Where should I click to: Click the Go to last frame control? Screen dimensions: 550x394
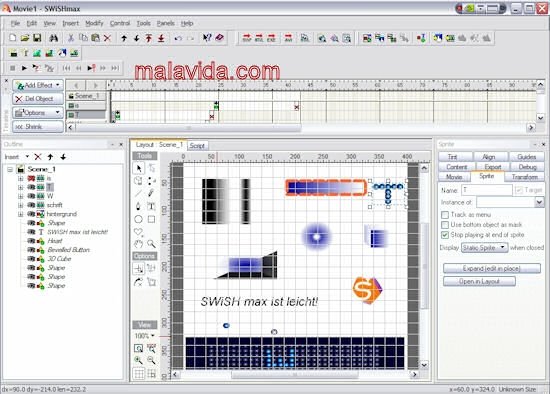pos(115,68)
